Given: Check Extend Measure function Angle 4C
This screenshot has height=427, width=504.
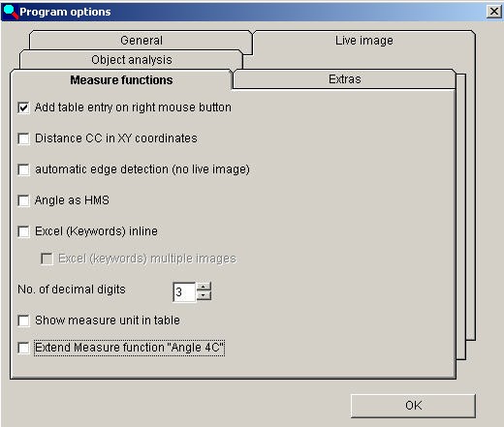Looking at the screenshot, I should [23, 348].
